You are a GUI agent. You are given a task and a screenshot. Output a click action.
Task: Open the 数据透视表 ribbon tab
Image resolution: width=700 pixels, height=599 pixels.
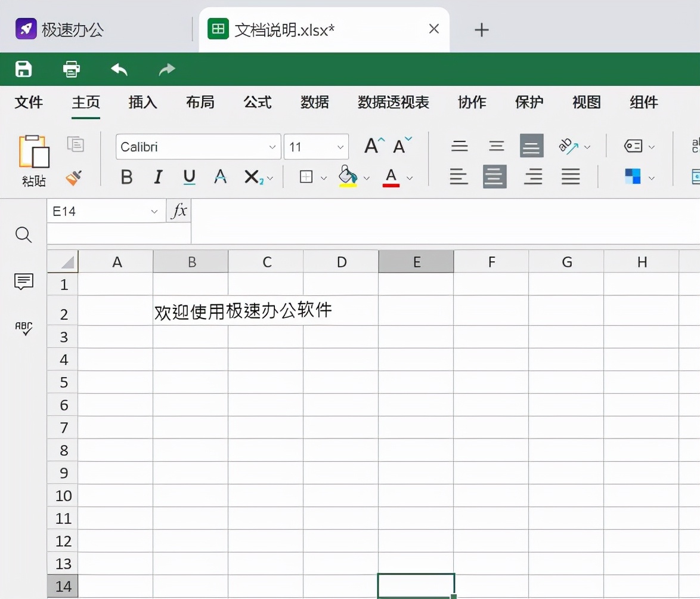coord(393,102)
